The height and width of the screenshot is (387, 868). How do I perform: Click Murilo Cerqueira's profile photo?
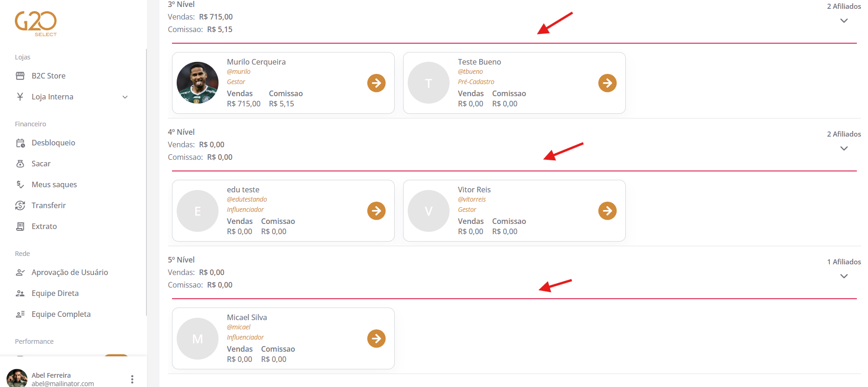198,83
